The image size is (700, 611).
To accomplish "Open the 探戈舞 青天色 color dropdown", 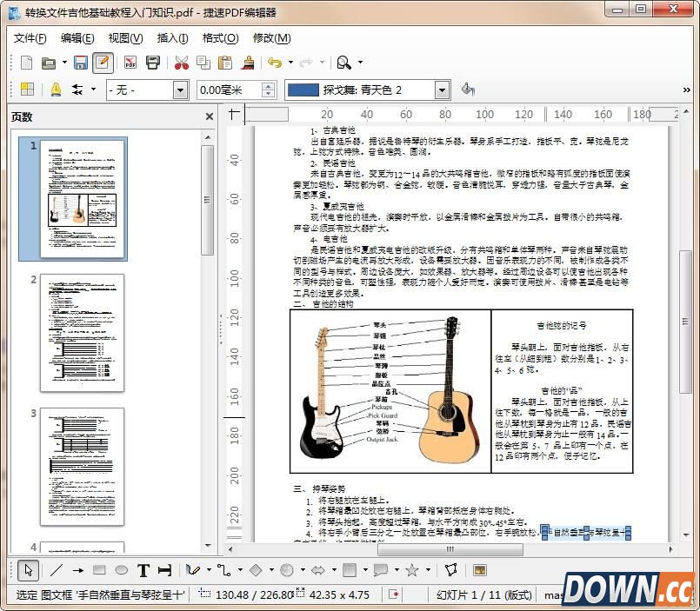I will click(x=442, y=89).
